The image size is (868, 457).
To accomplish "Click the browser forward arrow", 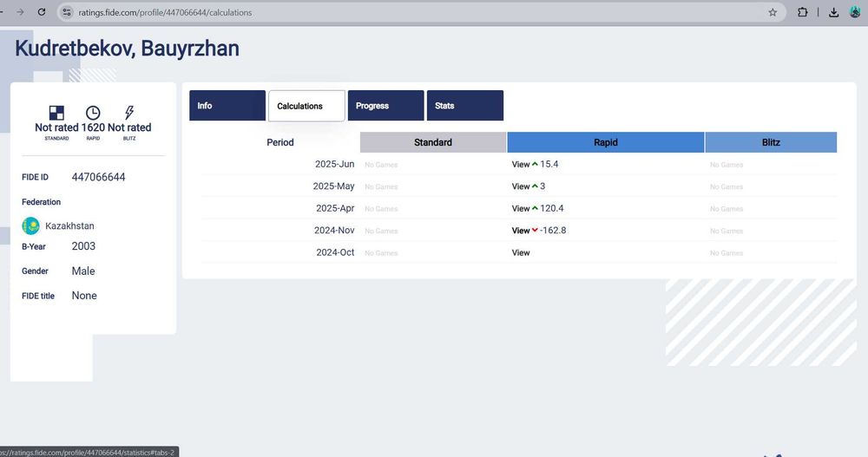I will (20, 11).
